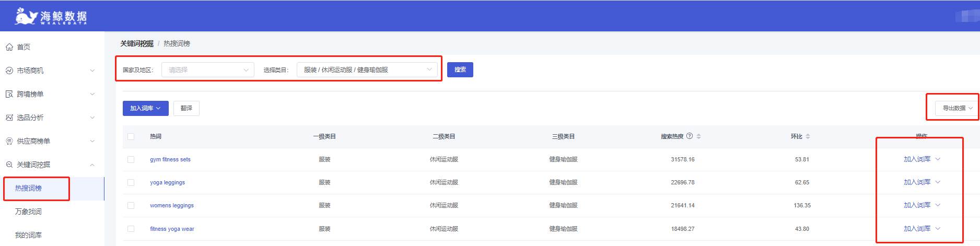The width and height of the screenshot is (980, 246).
Task: Open the 选择类目 category dropdown
Action: coord(367,69)
